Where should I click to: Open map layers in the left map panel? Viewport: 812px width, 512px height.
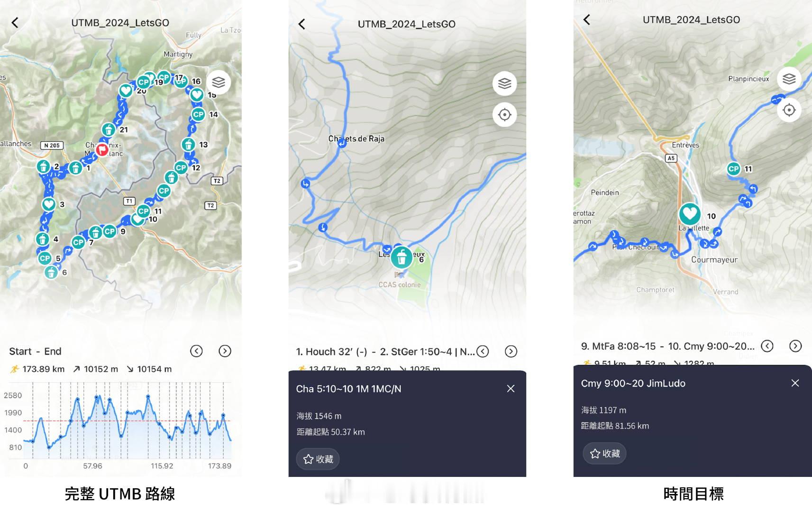click(218, 82)
